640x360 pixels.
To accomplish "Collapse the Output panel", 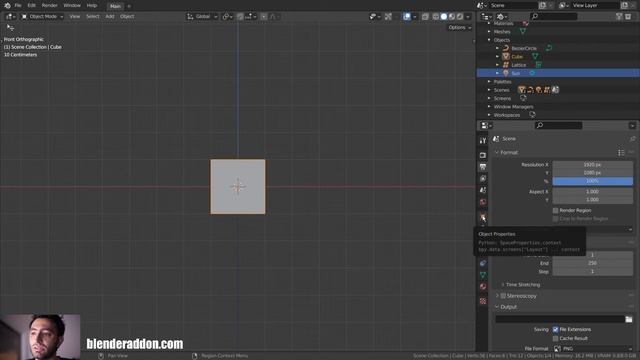I will [x=497, y=307].
